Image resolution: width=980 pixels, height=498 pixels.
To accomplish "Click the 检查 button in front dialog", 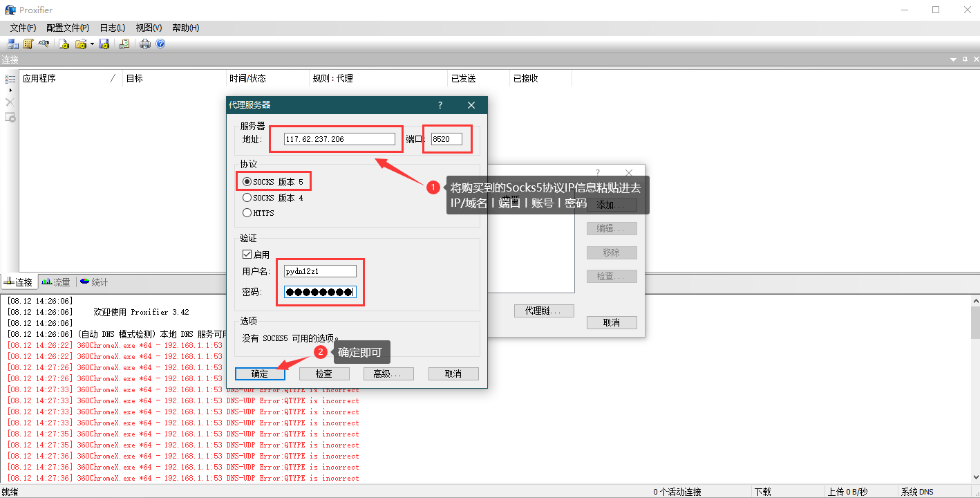I will click(324, 373).
